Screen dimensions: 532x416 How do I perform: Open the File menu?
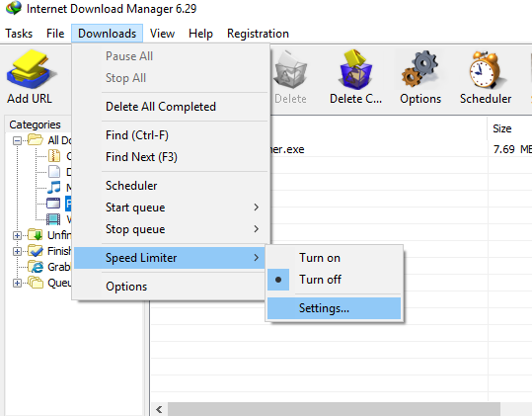pyautogui.click(x=55, y=34)
